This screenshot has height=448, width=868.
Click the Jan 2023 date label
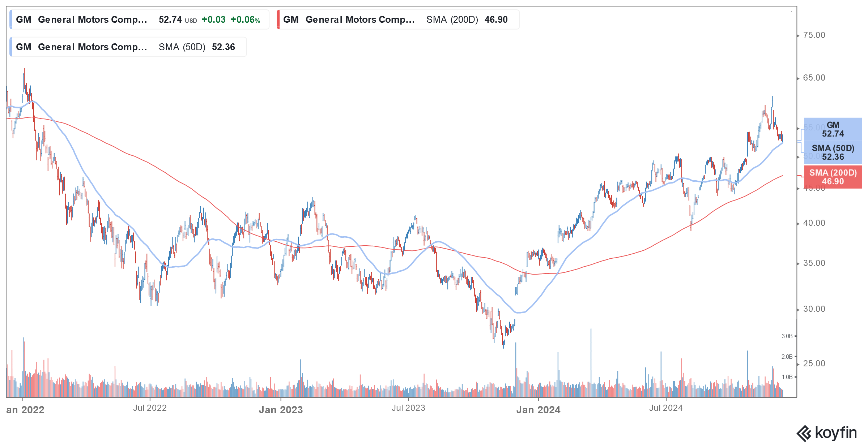click(281, 410)
